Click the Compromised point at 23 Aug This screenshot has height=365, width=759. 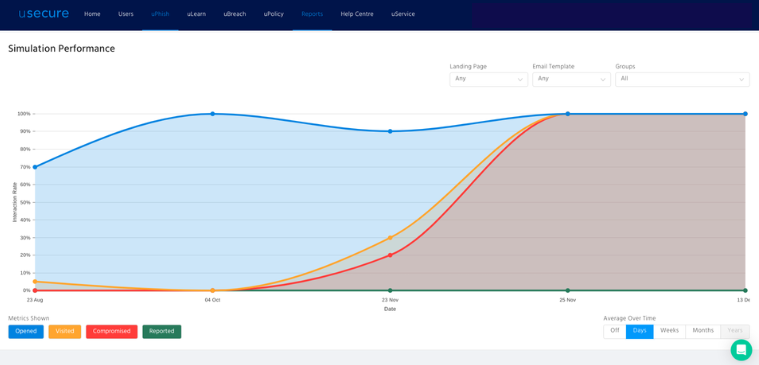pyautogui.click(x=35, y=290)
